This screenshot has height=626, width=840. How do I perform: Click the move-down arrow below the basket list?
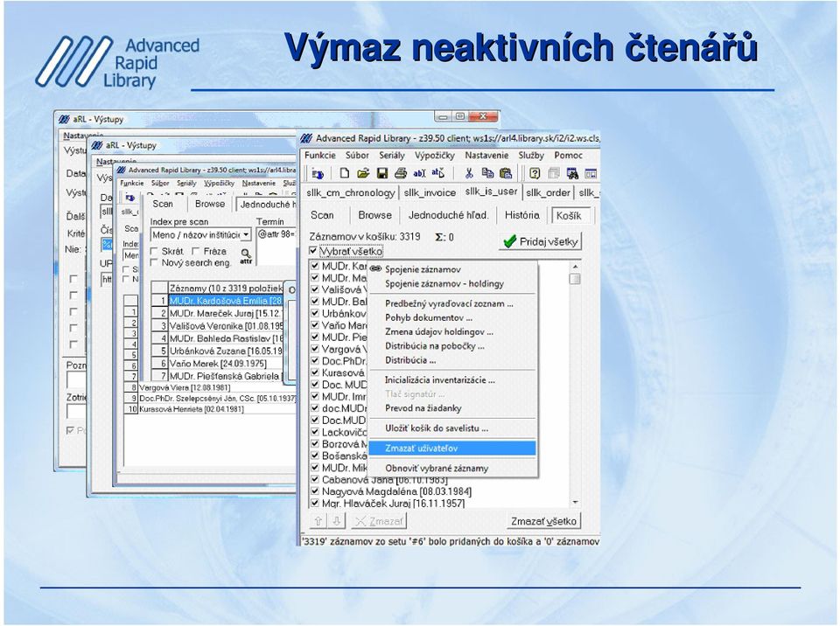[x=337, y=520]
